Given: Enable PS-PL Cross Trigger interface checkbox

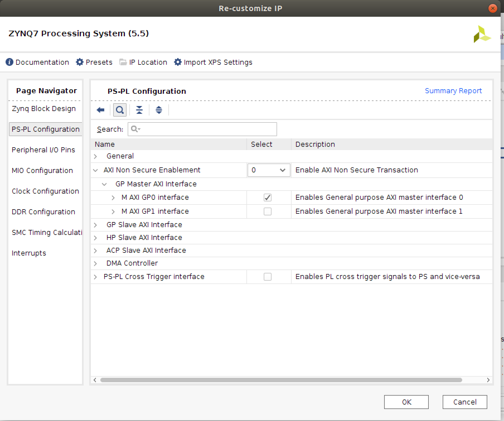Looking at the screenshot, I should [x=267, y=277].
